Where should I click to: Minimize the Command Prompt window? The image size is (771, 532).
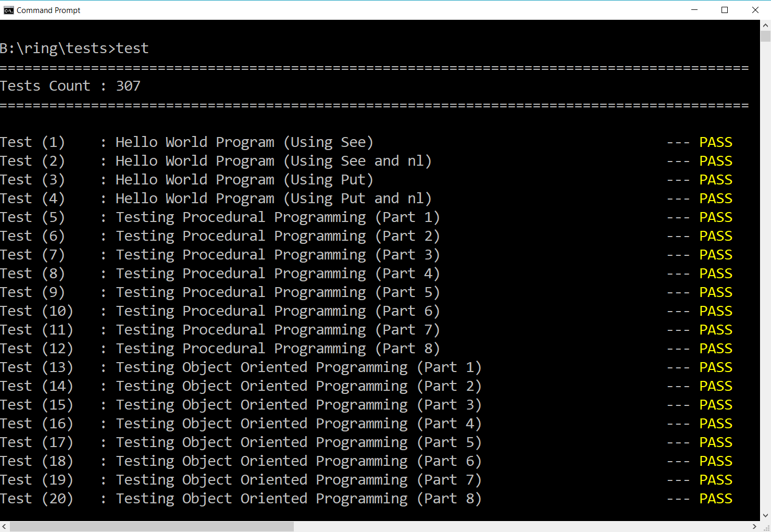(x=694, y=10)
